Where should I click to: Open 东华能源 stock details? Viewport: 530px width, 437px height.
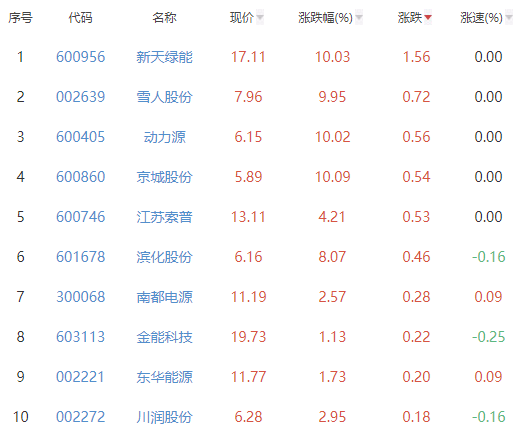(165, 377)
